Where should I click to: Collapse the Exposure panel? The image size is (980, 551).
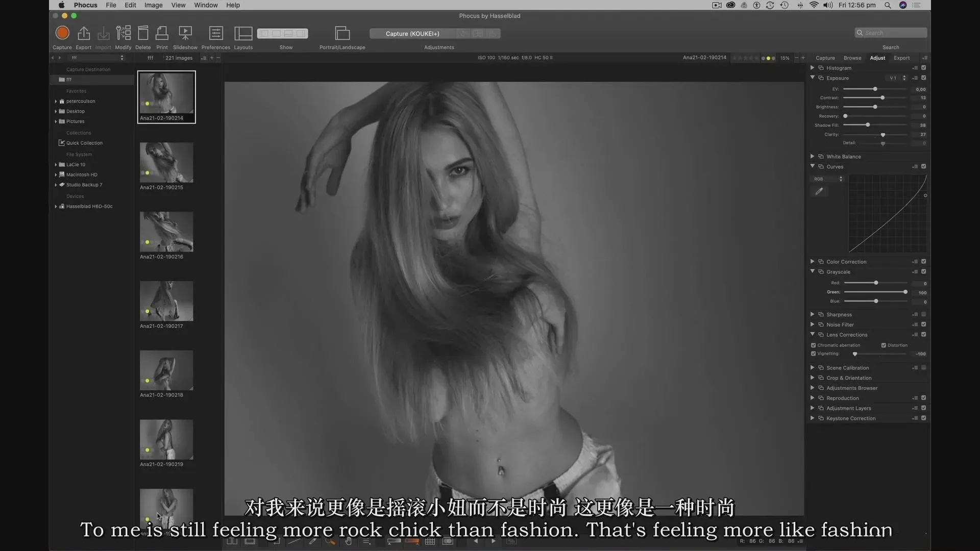pyautogui.click(x=812, y=78)
